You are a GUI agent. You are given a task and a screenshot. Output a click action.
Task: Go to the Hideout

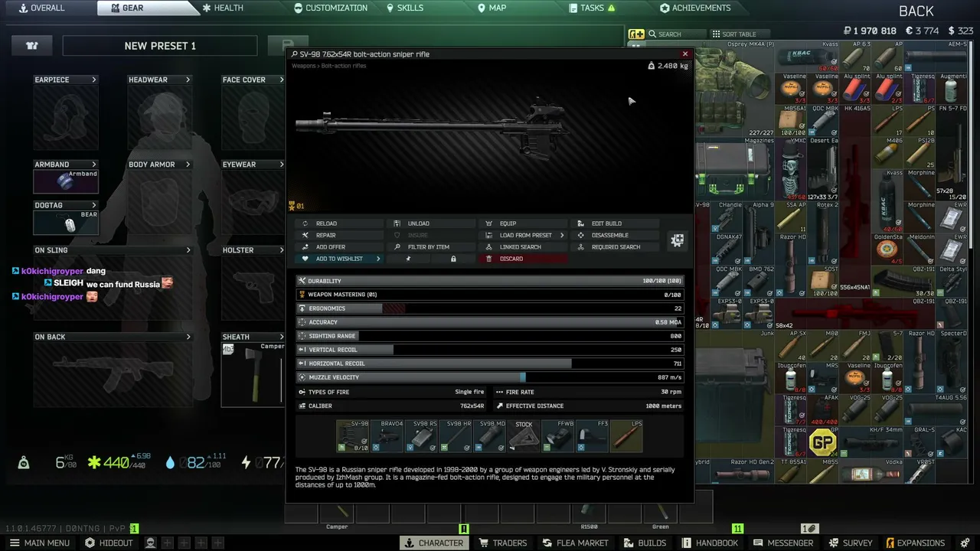pyautogui.click(x=109, y=543)
